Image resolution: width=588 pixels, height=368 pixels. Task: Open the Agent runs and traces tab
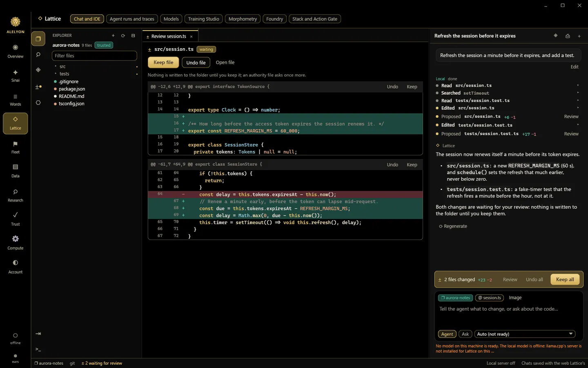tap(132, 19)
